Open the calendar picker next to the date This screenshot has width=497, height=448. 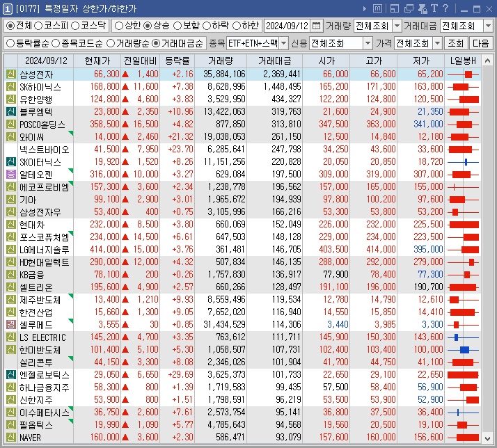click(316, 26)
